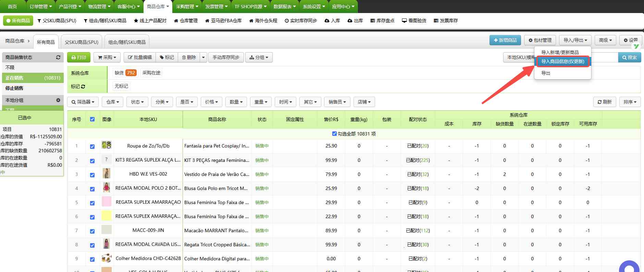Open 父SKU商品(SPU) in the green toolbar
Image resolution: width=644 pixels, height=272 pixels.
pyautogui.click(x=57, y=21)
